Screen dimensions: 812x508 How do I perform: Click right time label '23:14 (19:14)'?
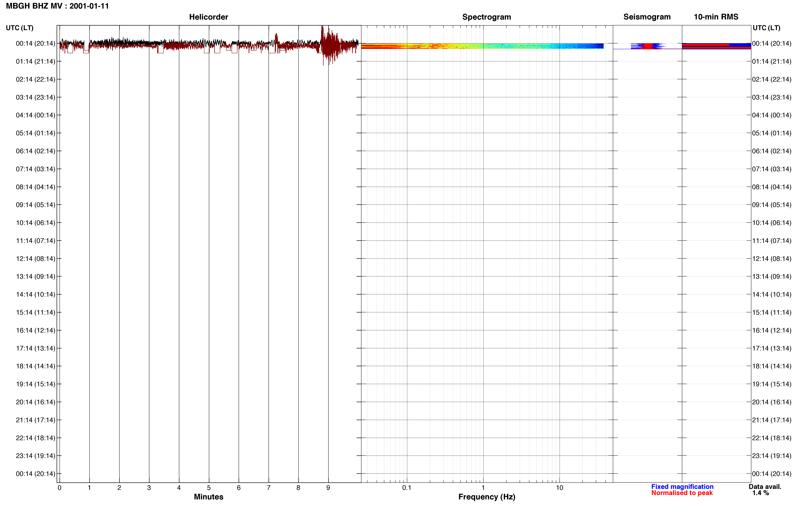coord(771,456)
